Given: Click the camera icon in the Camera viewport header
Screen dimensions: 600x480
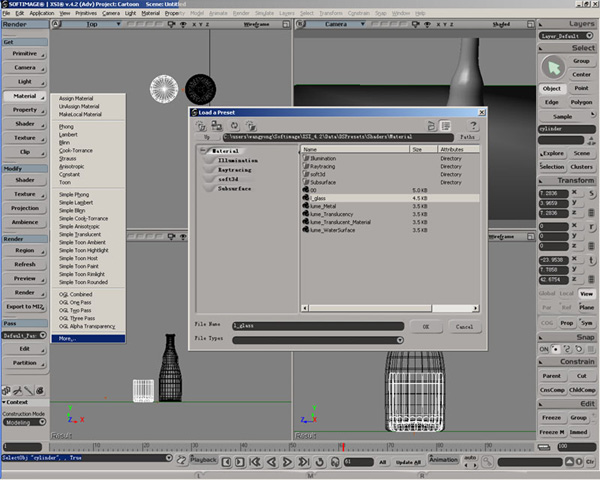Looking at the screenshot, I should (x=416, y=24).
